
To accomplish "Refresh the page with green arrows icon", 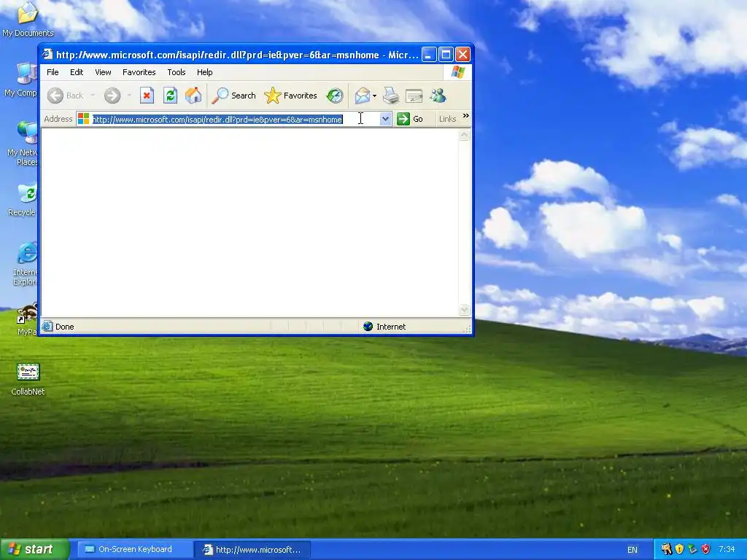I will click(170, 96).
